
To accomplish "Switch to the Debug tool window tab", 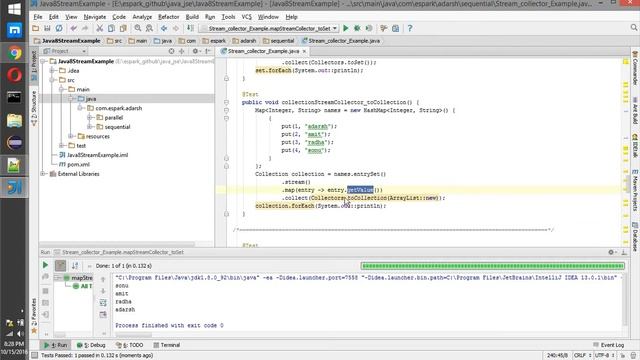I will (91, 345).
